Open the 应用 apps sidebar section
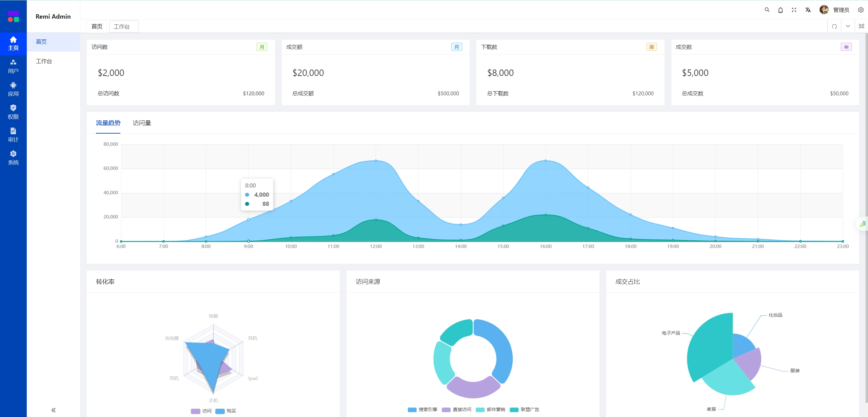This screenshot has width=868, height=417. point(13,89)
